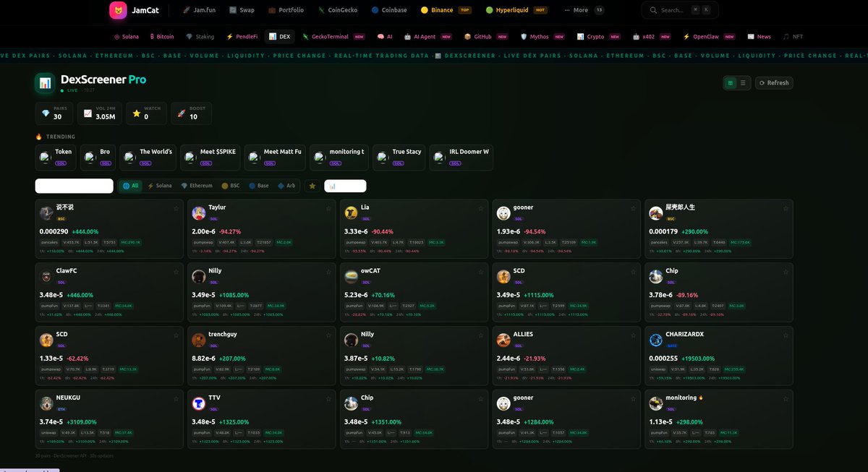
Task: Star the Lia pair card
Action: click(x=481, y=208)
